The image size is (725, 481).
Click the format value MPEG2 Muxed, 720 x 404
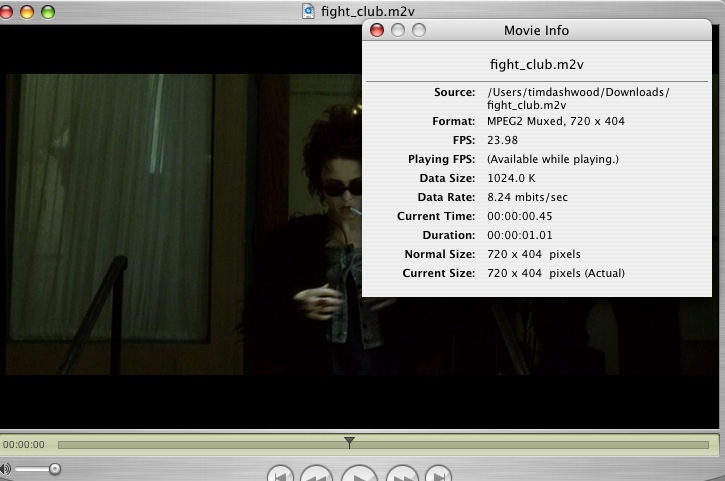tap(556, 121)
